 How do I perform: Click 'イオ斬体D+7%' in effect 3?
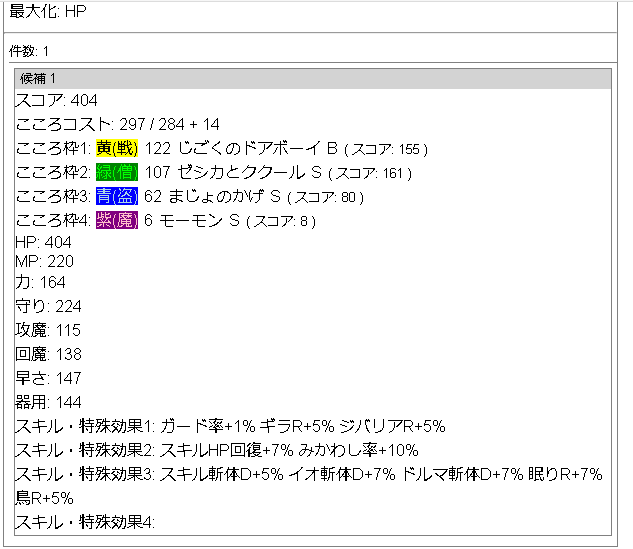click(x=342, y=474)
